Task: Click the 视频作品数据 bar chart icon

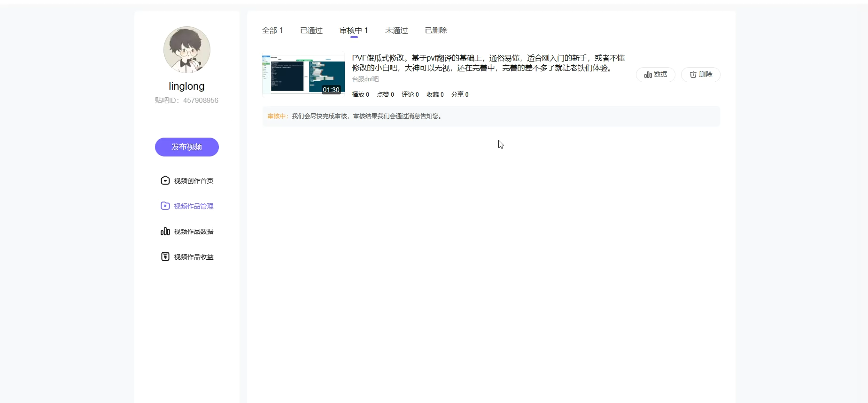Action: pyautogui.click(x=165, y=231)
